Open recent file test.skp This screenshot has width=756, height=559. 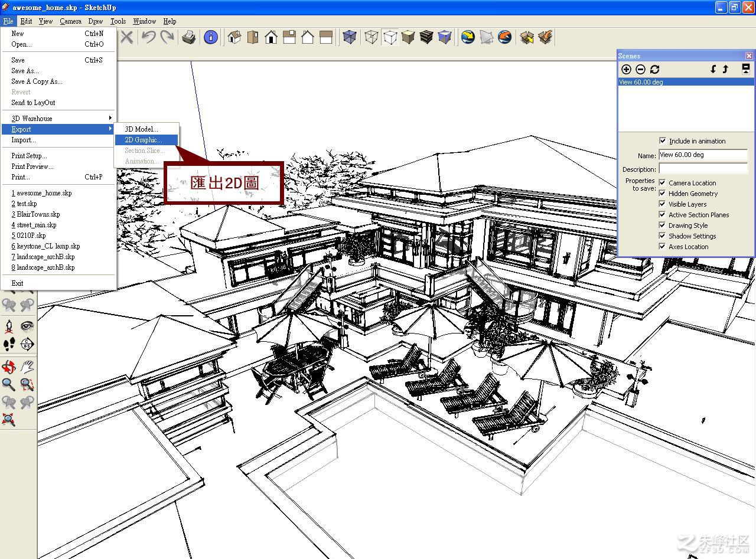pos(58,204)
